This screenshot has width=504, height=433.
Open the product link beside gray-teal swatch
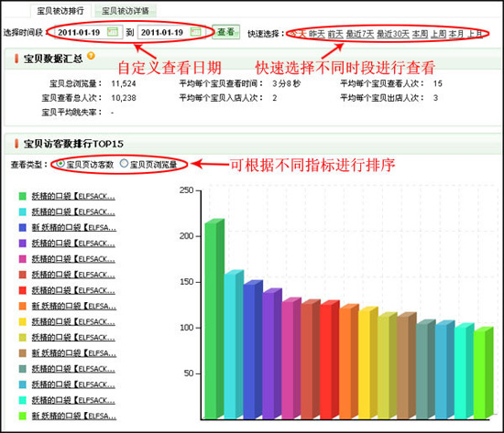(73, 369)
